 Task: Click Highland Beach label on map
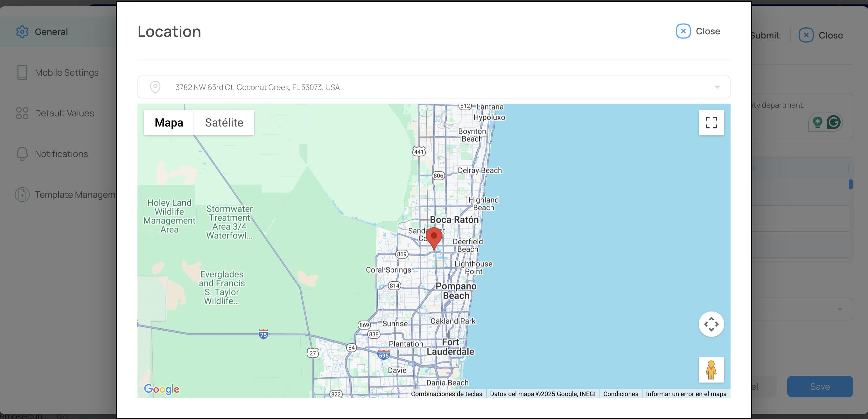[484, 203]
